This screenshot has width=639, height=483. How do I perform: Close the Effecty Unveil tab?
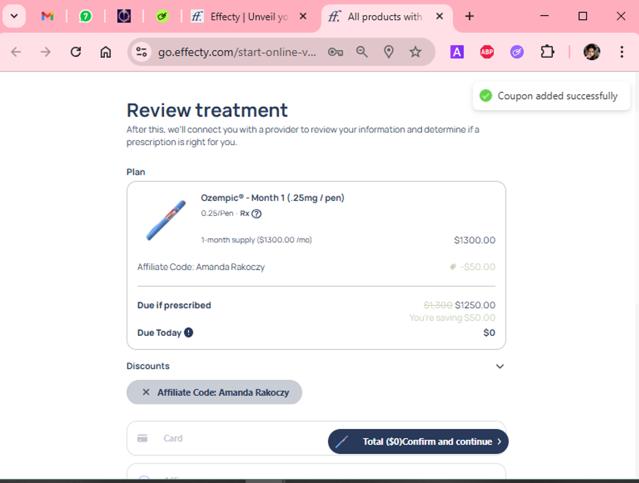303,16
